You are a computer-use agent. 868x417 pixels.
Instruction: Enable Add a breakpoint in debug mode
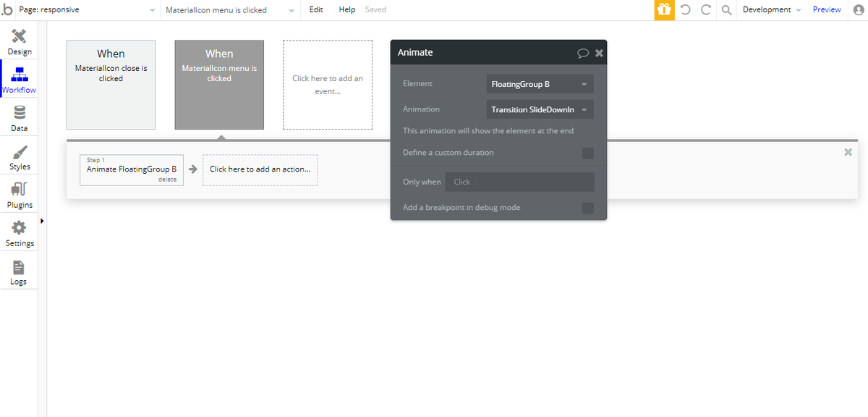[588, 208]
